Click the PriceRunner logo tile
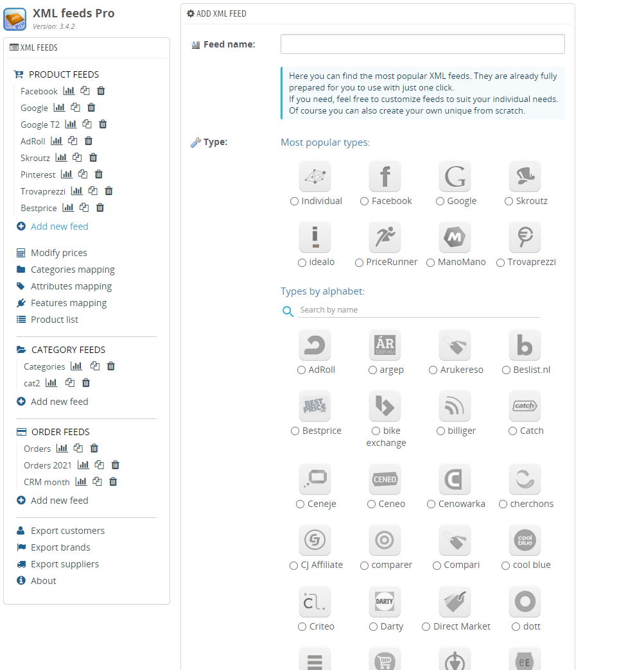The width and height of the screenshot is (644, 670). coord(385,237)
